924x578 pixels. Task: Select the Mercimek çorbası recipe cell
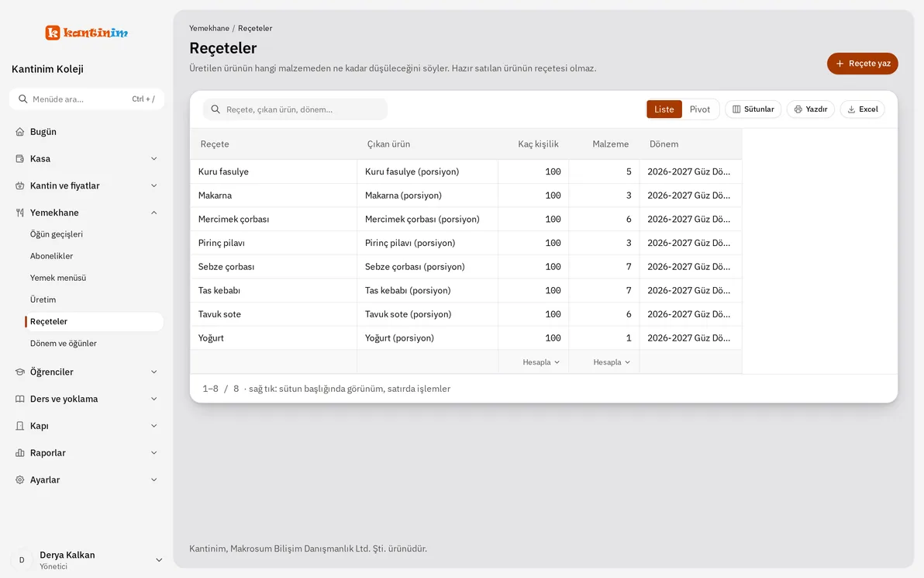click(x=274, y=219)
